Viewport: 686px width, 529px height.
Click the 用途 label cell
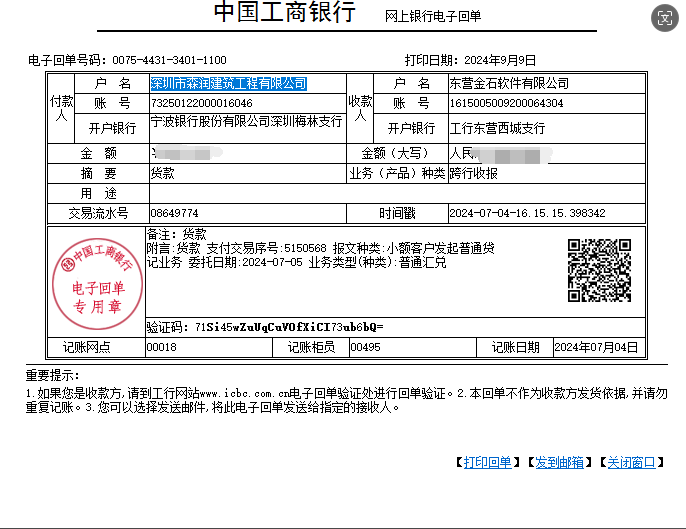(98, 193)
